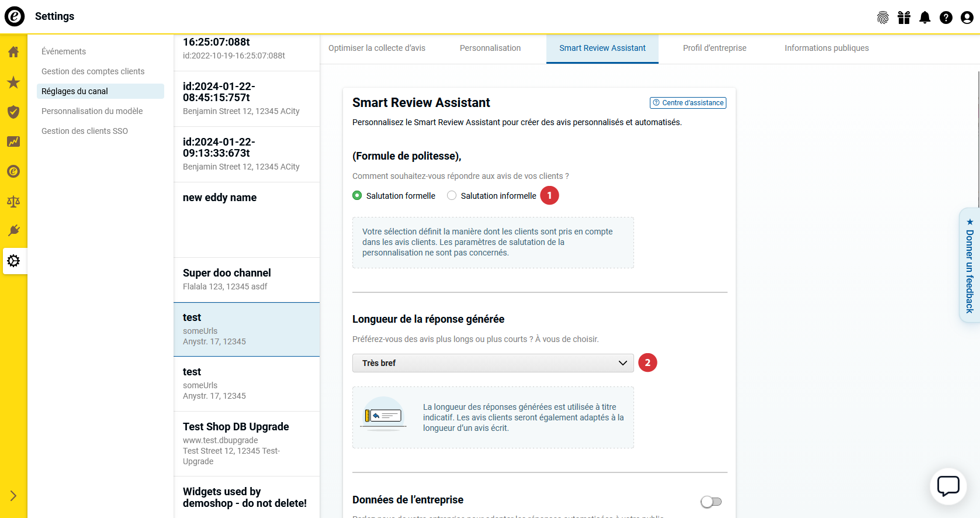The width and height of the screenshot is (980, 518).
Task: Click the home icon in left sidebar
Action: [x=13, y=52]
